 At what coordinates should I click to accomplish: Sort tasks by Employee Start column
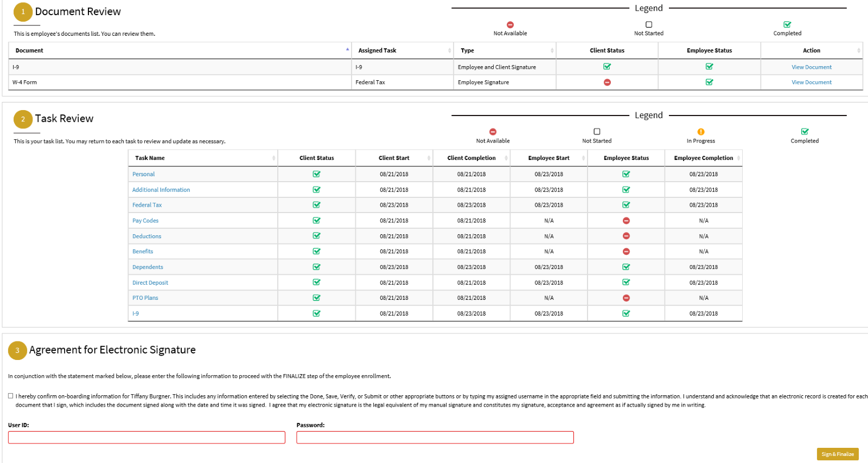pos(549,158)
